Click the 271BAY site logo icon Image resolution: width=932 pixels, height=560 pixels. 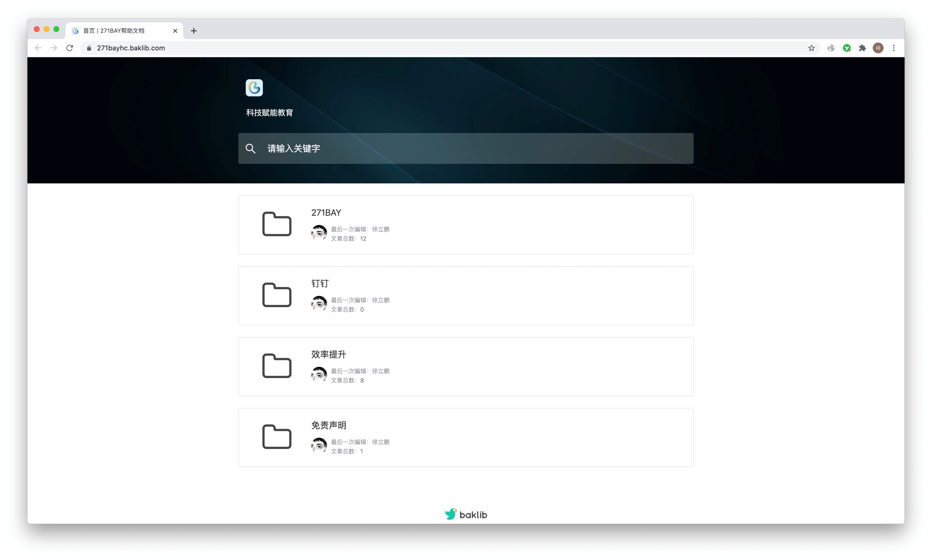click(254, 88)
